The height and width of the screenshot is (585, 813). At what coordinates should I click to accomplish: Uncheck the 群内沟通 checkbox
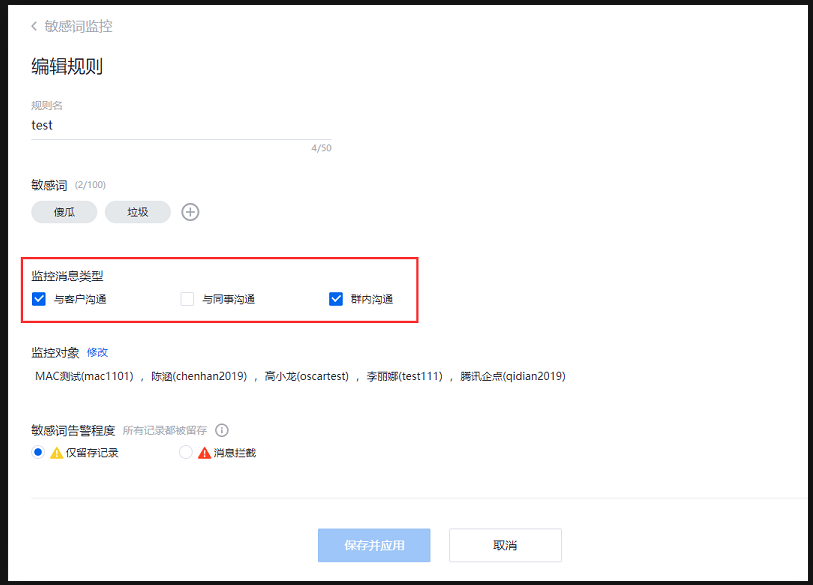coord(336,299)
